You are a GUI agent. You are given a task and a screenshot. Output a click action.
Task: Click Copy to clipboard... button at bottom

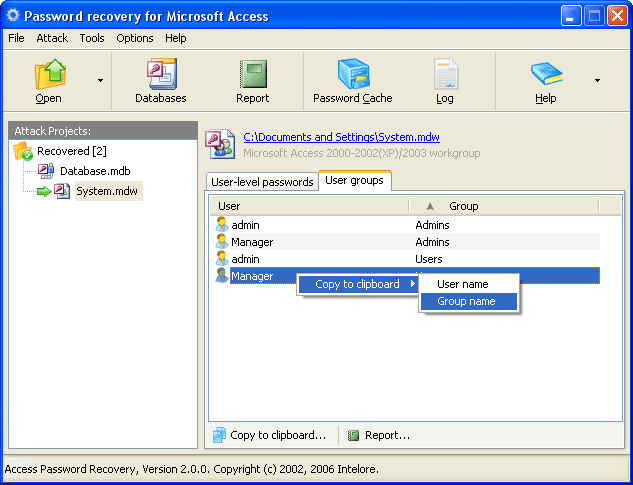270,435
